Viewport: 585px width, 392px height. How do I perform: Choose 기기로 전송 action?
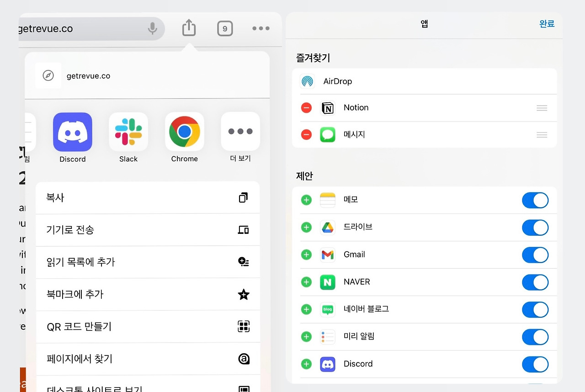pos(148,230)
